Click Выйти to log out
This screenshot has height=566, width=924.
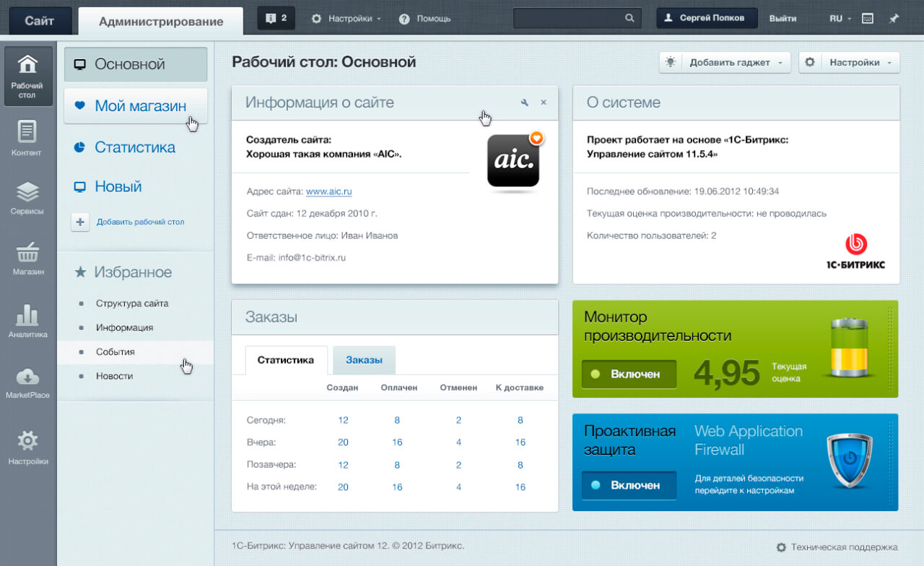click(x=783, y=18)
